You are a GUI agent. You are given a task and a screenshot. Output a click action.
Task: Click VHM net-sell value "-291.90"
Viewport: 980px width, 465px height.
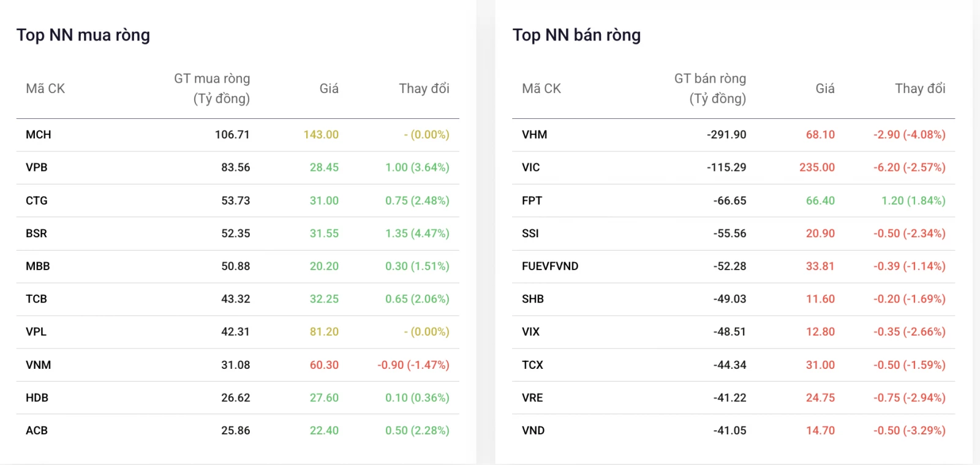tap(726, 135)
